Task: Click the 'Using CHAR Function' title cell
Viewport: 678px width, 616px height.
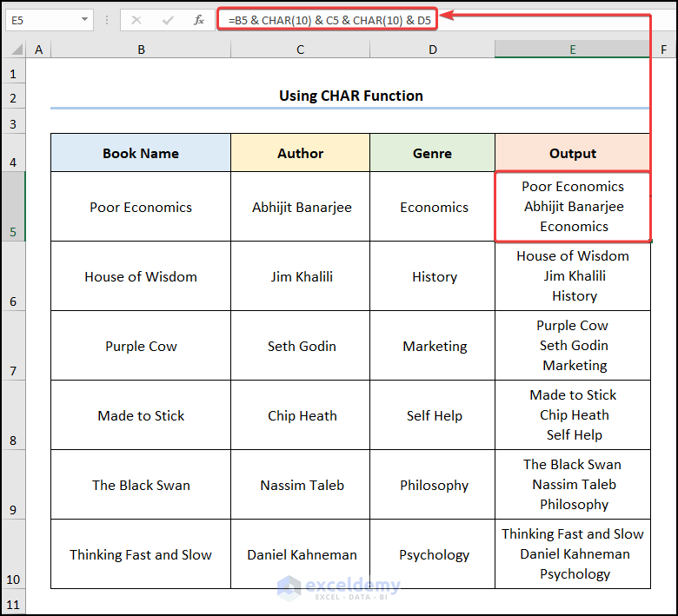Action: 350,96
